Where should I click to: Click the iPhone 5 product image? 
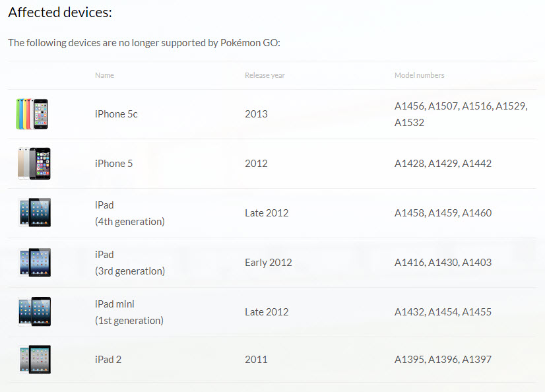tap(34, 164)
